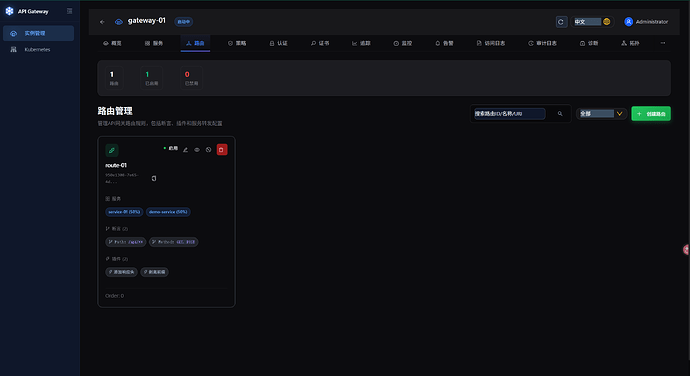Click the Methods predicate tag
This screenshot has width=690, height=376.
[173, 242]
